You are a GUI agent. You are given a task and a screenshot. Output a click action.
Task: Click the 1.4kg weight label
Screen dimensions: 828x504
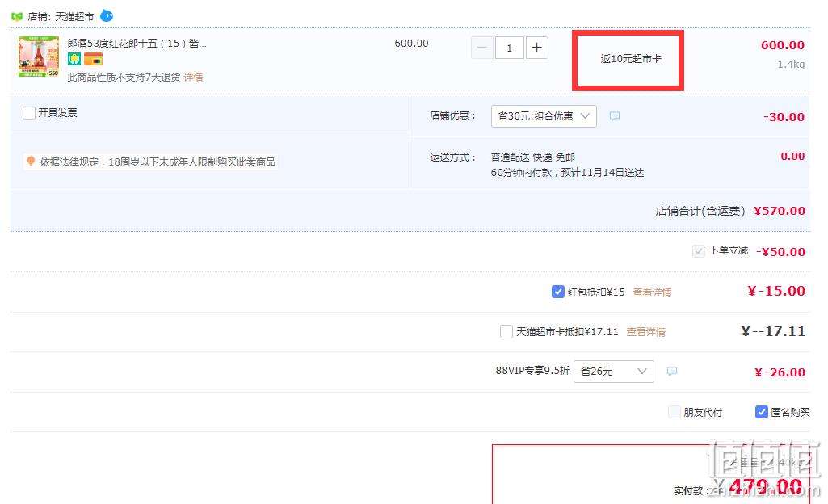pyautogui.click(x=791, y=65)
